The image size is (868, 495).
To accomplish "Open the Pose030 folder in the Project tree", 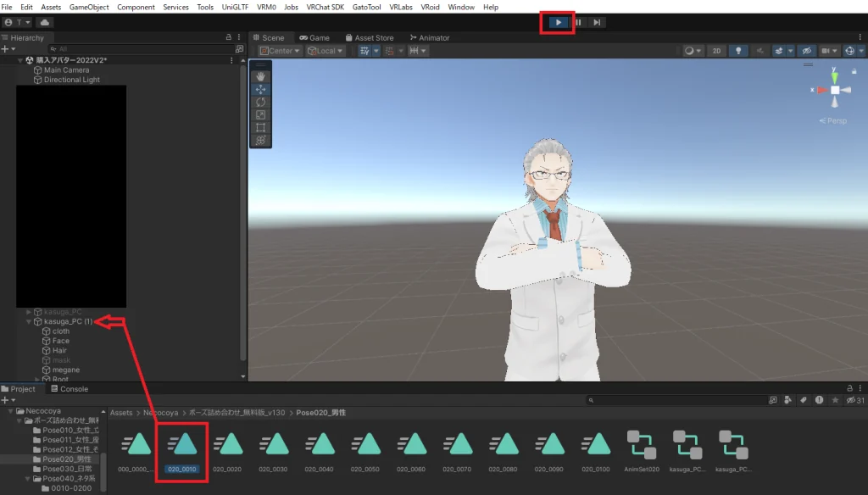I will (x=67, y=469).
